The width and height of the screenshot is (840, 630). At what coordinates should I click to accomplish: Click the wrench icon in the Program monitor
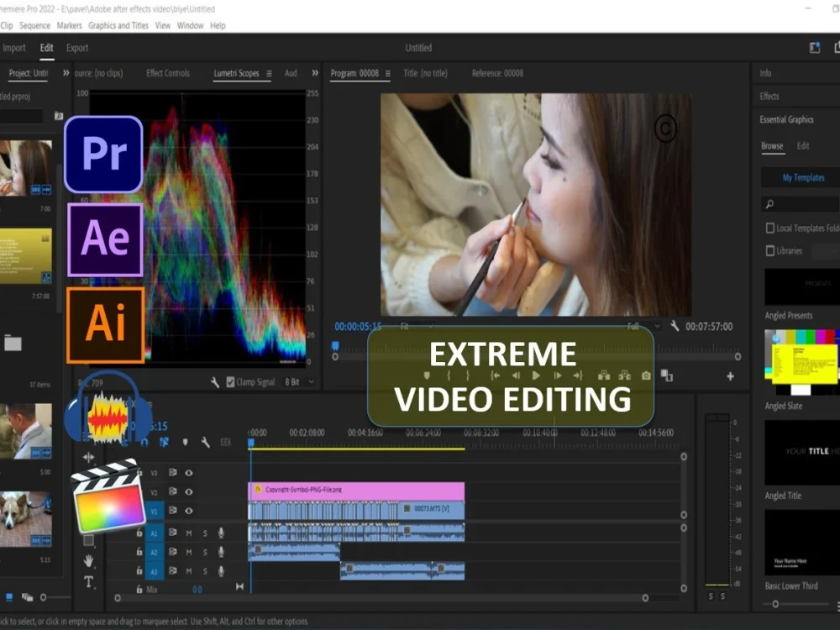coord(675,327)
